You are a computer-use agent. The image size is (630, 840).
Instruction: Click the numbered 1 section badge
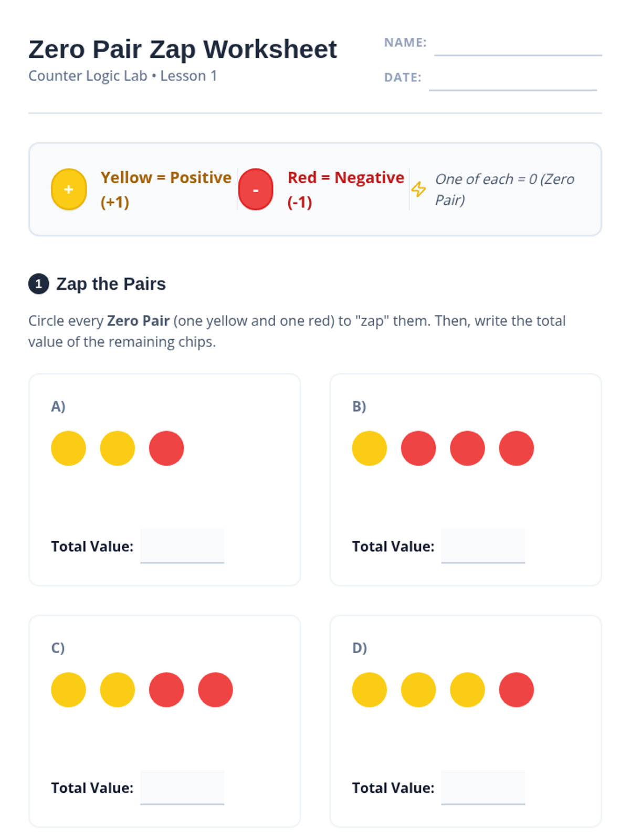[x=38, y=284]
